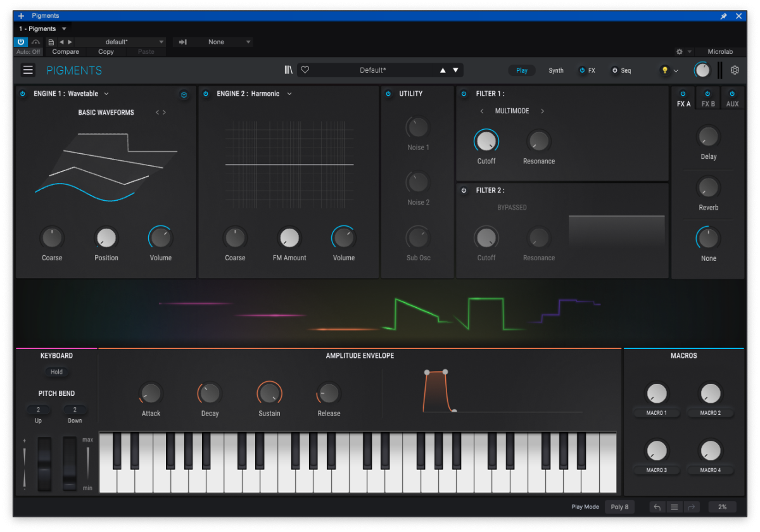Open the Pigments settings gear icon
760x532 pixels.
735,70
